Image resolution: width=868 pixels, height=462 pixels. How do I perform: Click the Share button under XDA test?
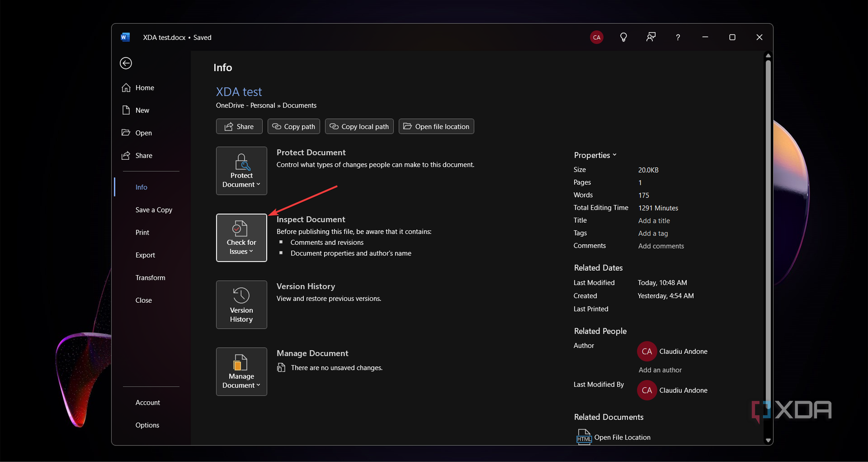click(x=239, y=126)
